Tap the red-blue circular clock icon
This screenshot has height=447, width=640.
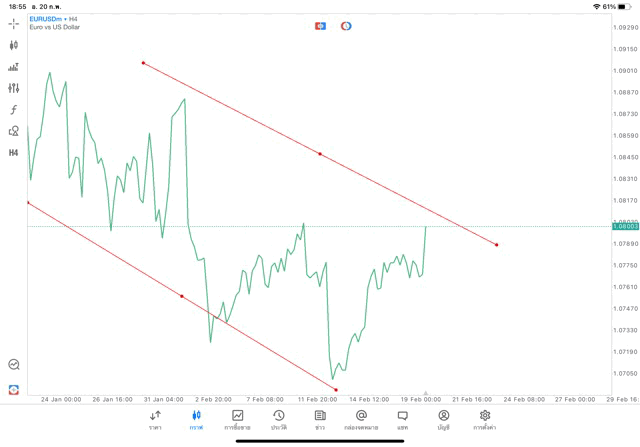[346, 26]
